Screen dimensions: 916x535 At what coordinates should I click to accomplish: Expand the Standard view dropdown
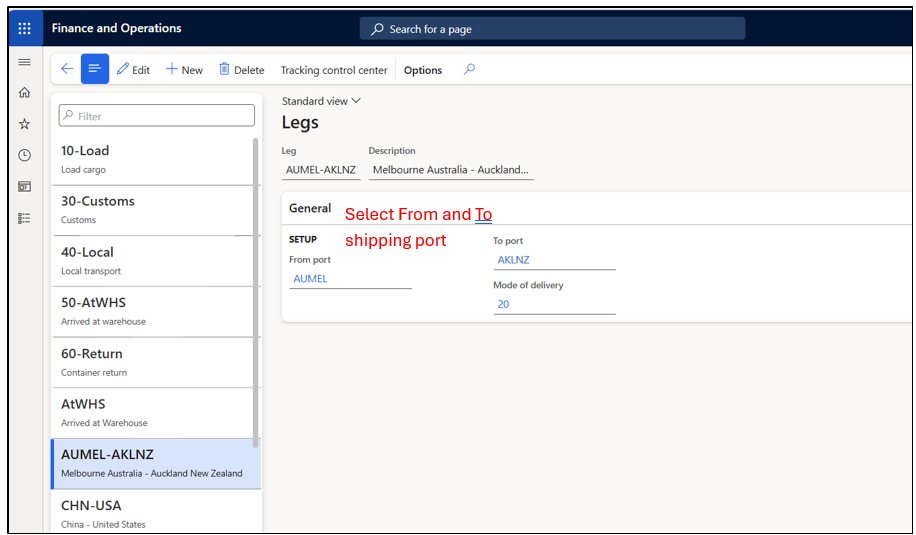[321, 101]
